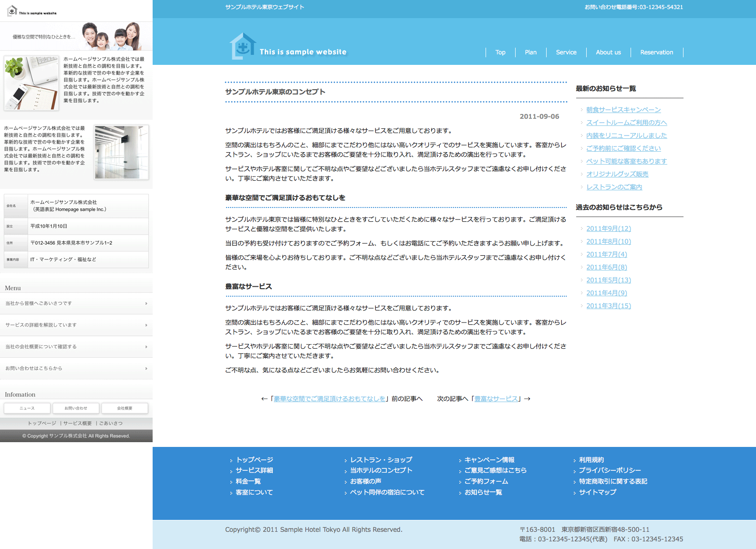
Task: Click the family photo banner image
Action: (111, 36)
